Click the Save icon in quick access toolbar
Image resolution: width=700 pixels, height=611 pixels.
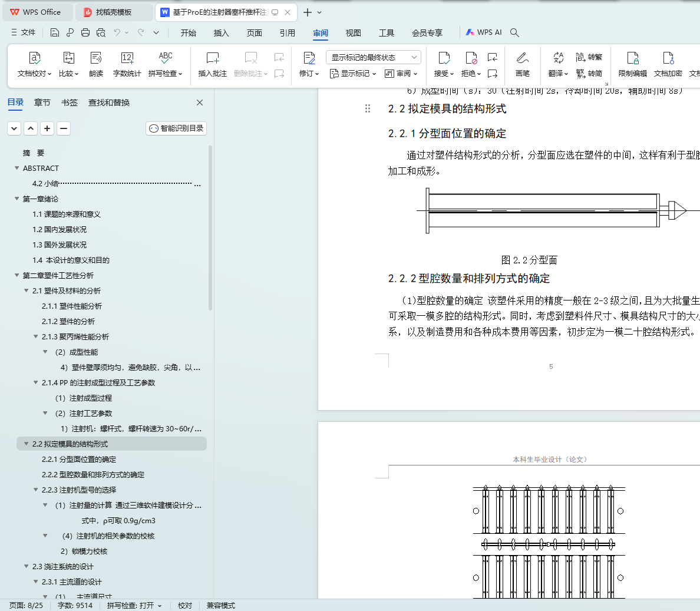click(54, 32)
